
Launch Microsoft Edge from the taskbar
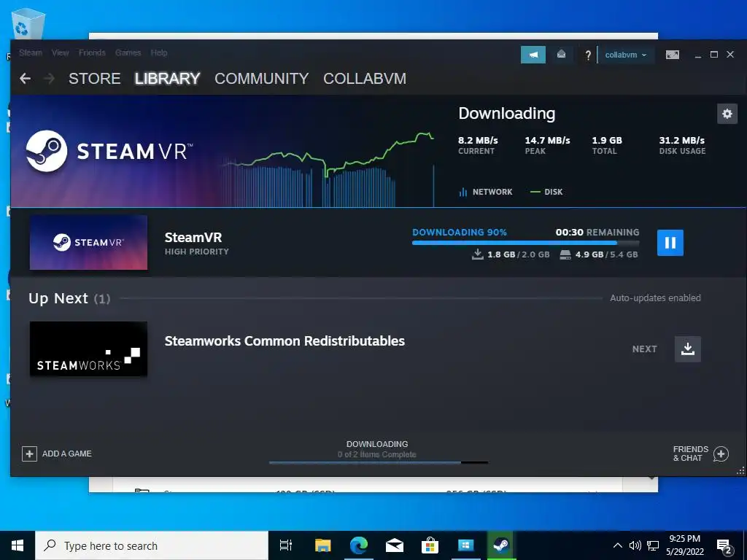(x=358, y=545)
